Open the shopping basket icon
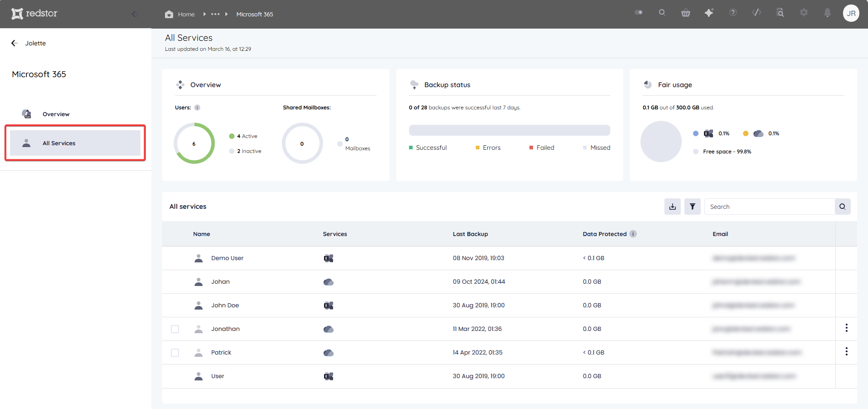This screenshot has width=868, height=409. 686,13
